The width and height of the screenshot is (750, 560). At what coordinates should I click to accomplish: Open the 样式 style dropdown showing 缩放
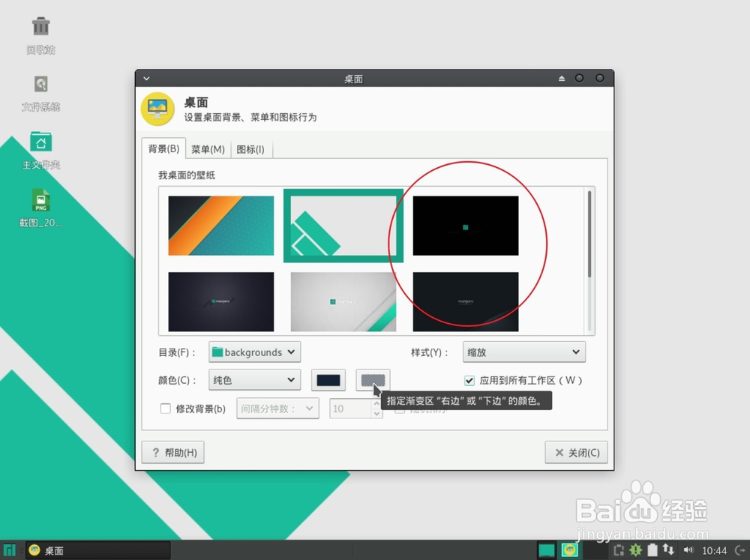[x=523, y=352]
